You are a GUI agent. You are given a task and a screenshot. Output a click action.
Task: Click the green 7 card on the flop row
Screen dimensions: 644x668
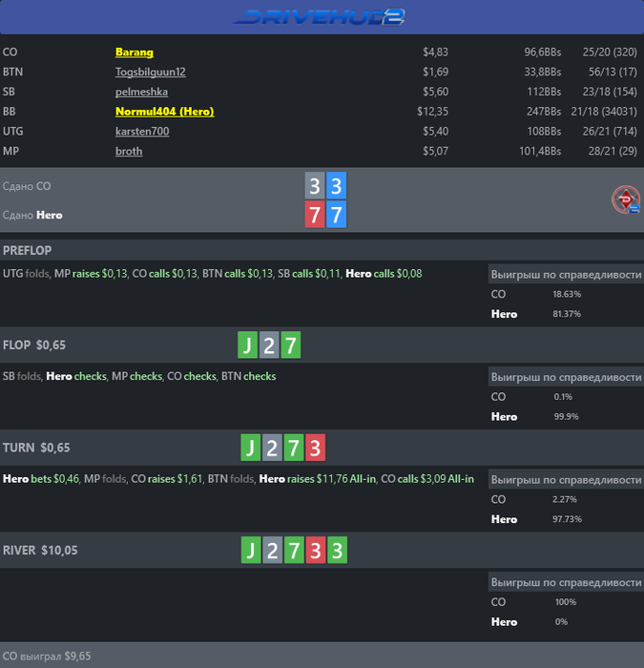[x=290, y=345]
